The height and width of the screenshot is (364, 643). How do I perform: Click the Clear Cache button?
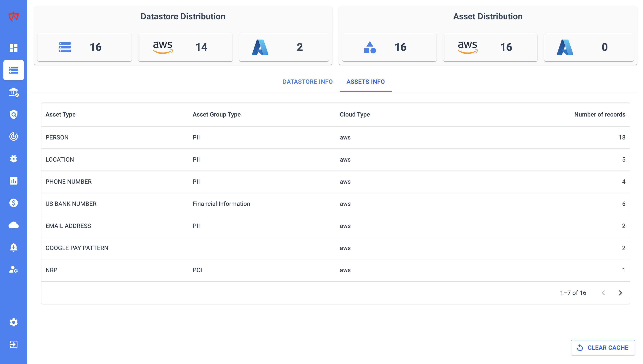pos(603,347)
